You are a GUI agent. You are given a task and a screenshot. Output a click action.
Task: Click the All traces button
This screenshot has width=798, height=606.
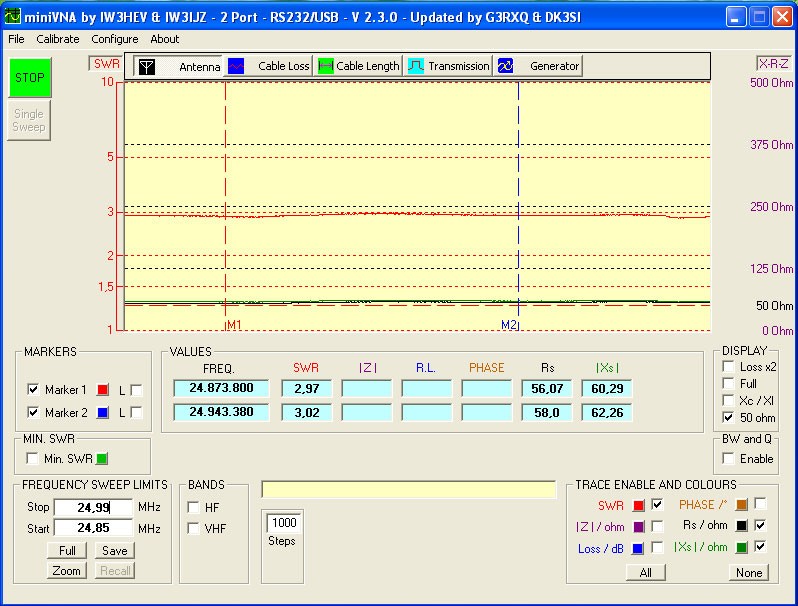click(x=645, y=573)
